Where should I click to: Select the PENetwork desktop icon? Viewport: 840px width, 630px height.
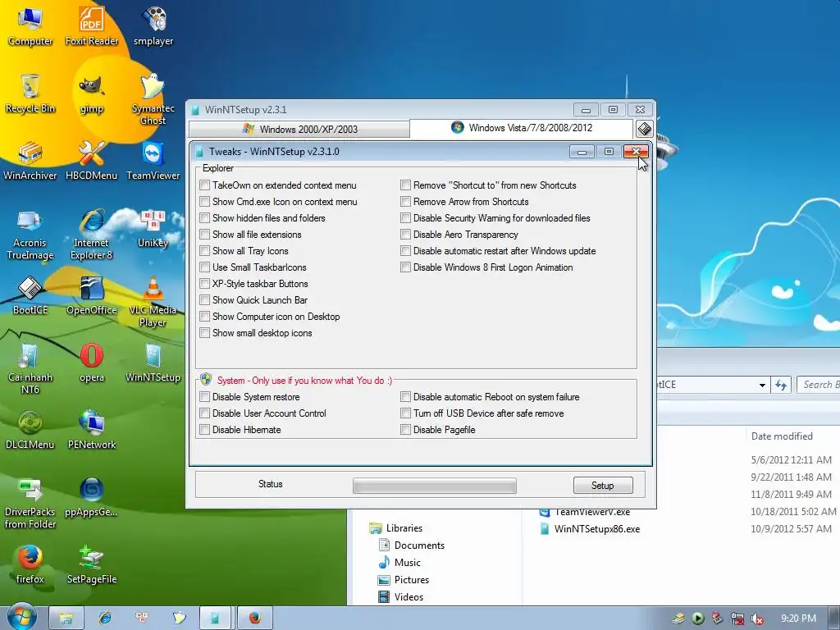[x=92, y=430]
